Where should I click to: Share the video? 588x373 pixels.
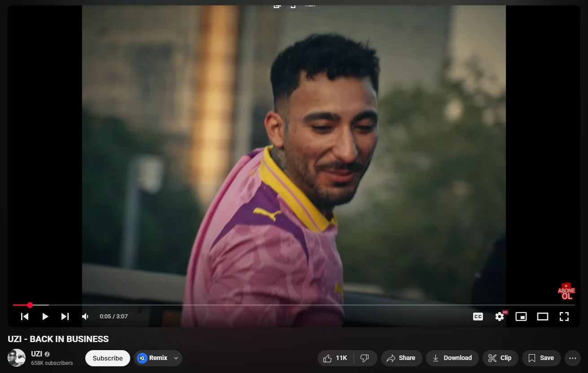click(x=401, y=358)
